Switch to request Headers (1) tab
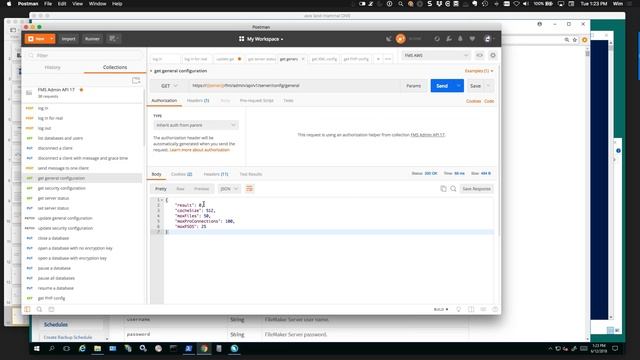 click(x=198, y=100)
